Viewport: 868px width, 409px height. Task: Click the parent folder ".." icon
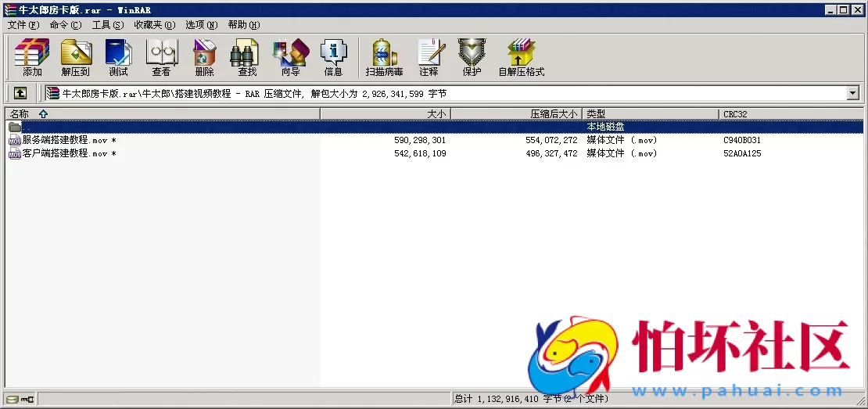click(15, 127)
